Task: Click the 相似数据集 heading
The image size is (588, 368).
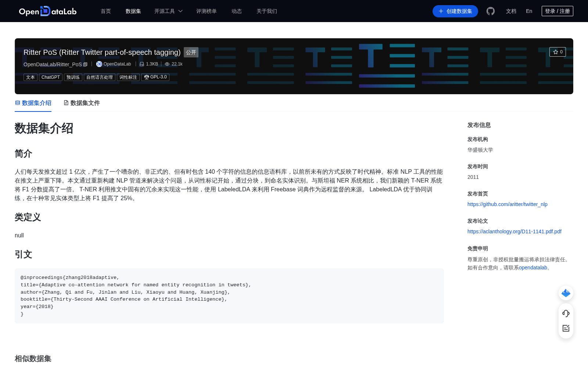Action: 33,359
